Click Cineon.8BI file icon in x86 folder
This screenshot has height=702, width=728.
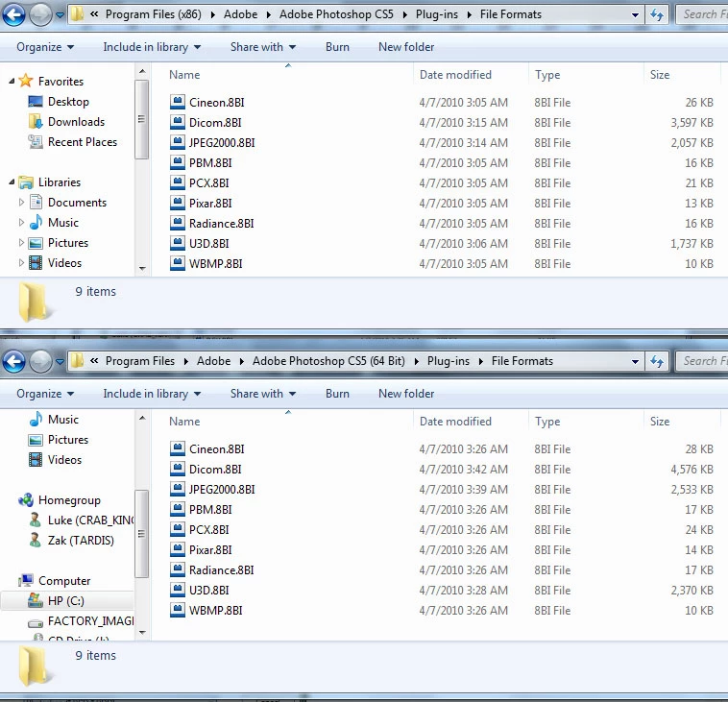click(x=178, y=102)
